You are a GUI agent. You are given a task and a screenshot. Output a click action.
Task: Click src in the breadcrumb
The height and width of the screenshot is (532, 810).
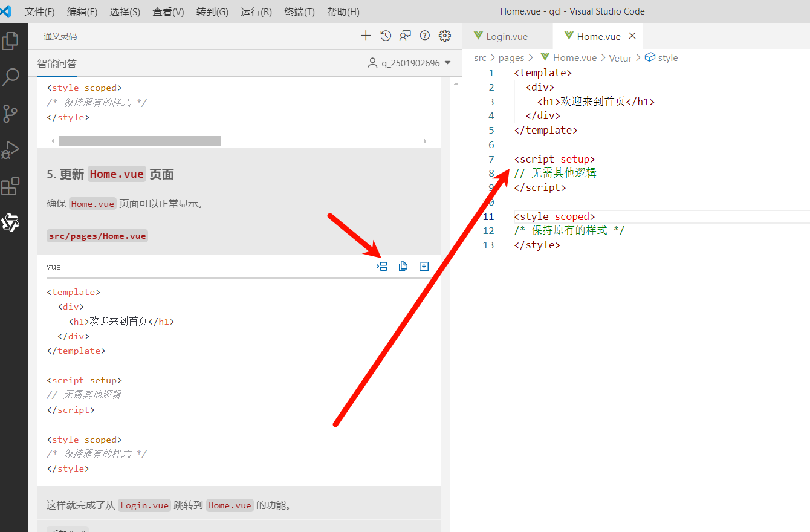point(481,58)
